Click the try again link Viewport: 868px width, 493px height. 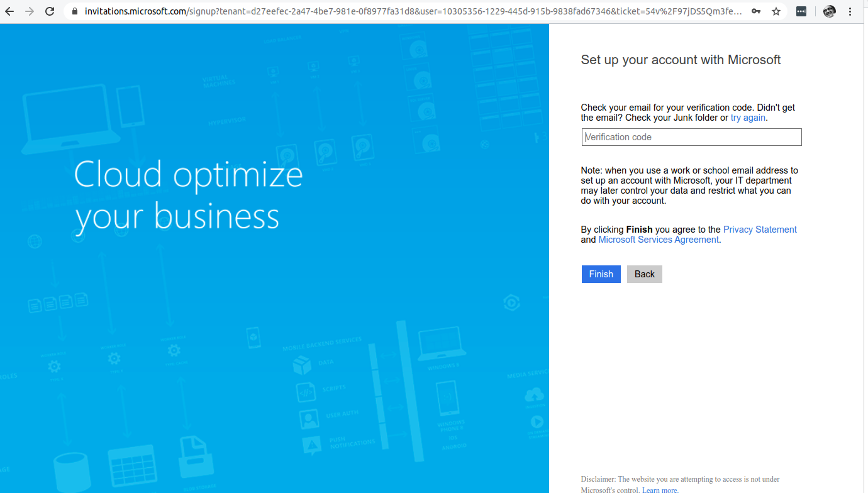(x=748, y=118)
